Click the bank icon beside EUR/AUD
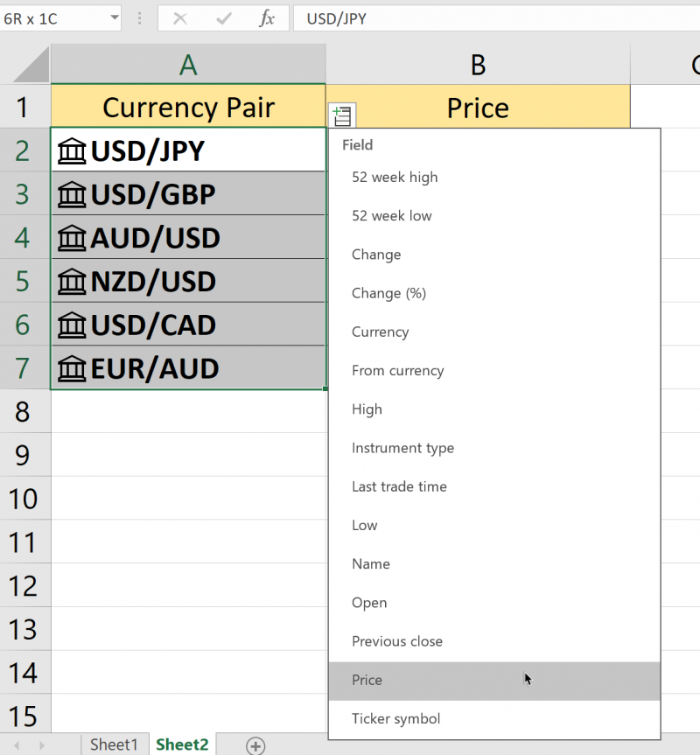The height and width of the screenshot is (755, 700). coord(71,368)
